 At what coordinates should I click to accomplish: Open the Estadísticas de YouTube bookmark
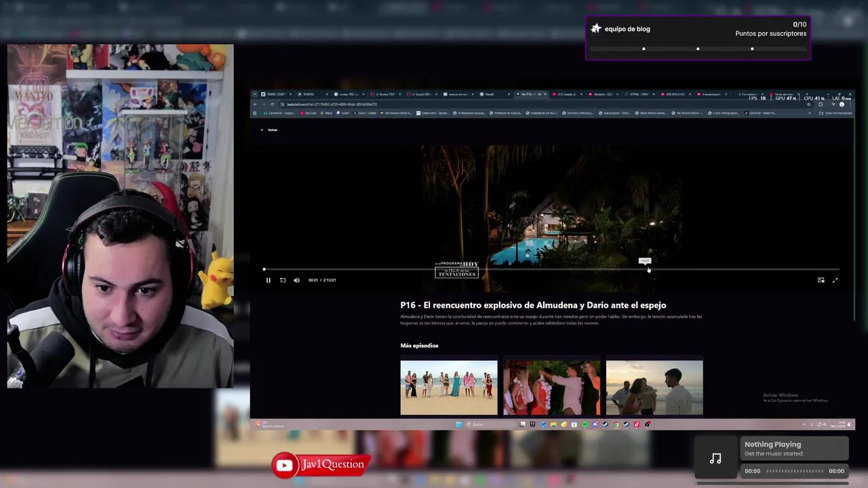(x=541, y=113)
